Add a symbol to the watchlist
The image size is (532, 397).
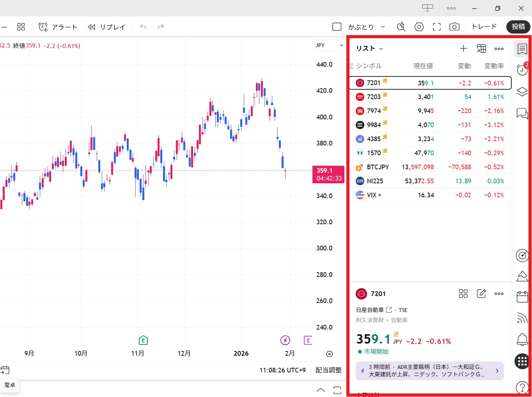point(463,49)
